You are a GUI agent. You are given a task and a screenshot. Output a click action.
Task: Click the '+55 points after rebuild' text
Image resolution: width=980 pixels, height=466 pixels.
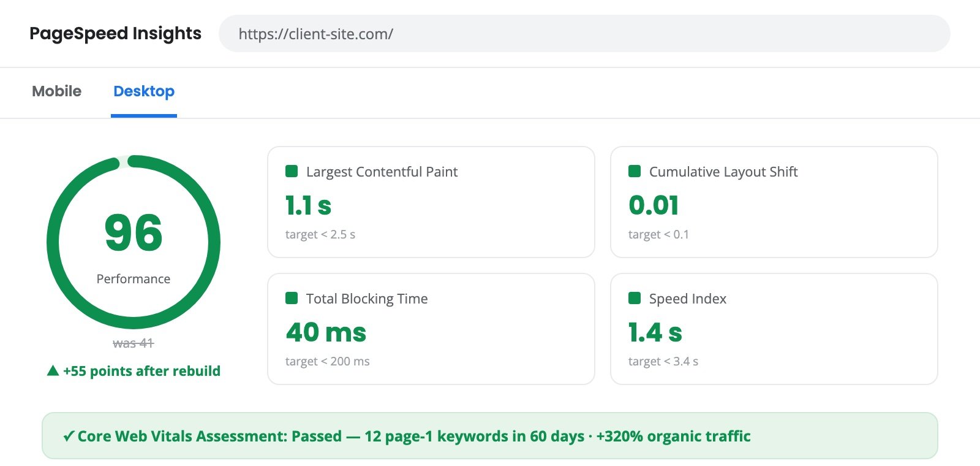[141, 371]
